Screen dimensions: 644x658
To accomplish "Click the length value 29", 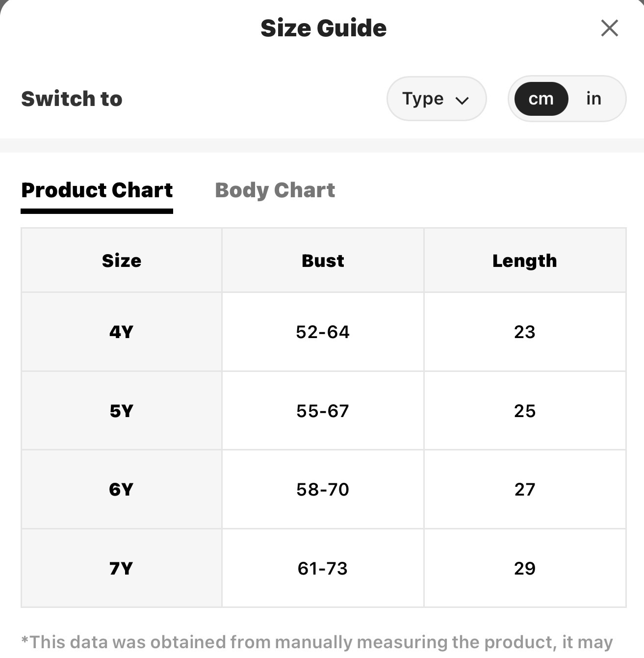I will click(525, 569).
